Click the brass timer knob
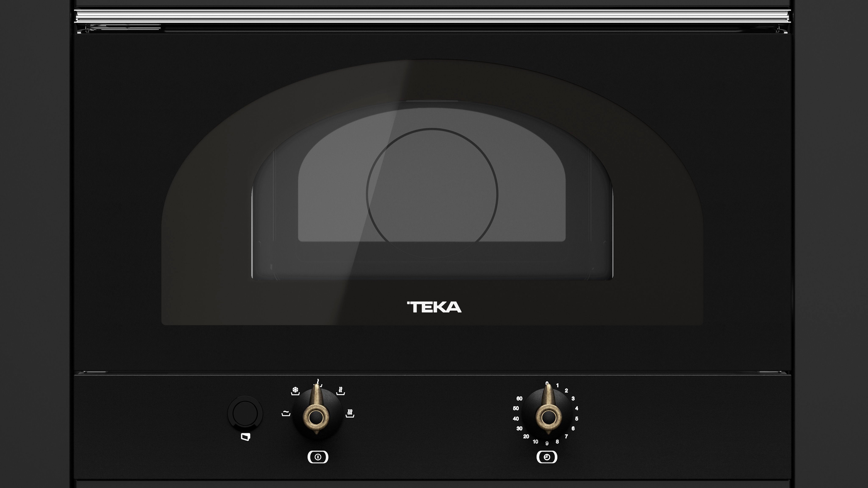This screenshot has width=868, height=488. point(549,417)
